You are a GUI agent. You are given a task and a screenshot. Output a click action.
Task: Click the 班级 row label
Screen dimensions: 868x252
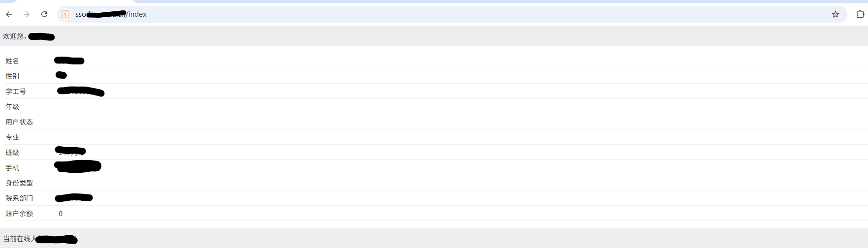coord(12,153)
